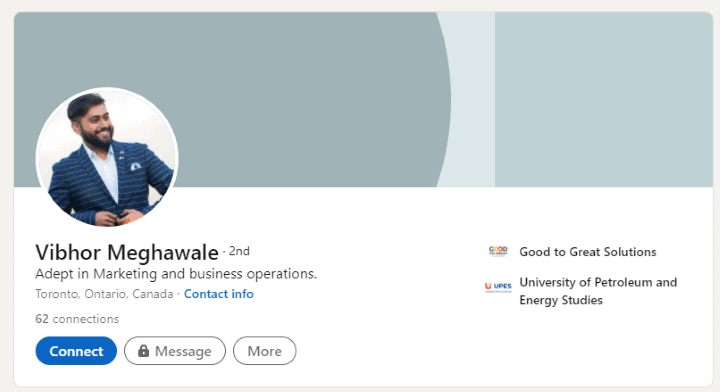
Task: Expand the More options menu
Action: point(264,351)
